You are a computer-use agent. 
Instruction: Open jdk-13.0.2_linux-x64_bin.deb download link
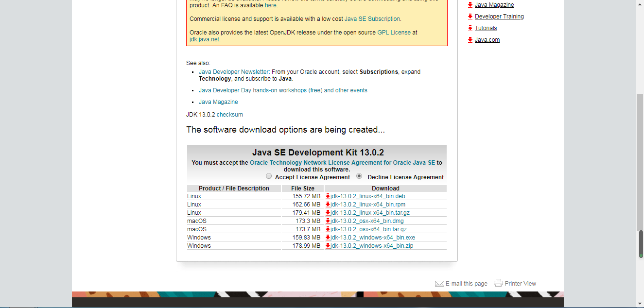pyautogui.click(x=368, y=196)
